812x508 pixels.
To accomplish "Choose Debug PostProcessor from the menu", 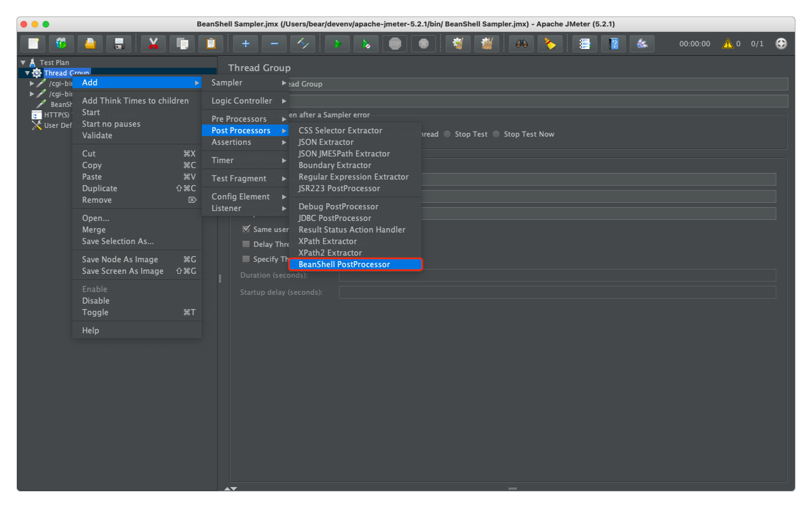I will tap(355, 207).
